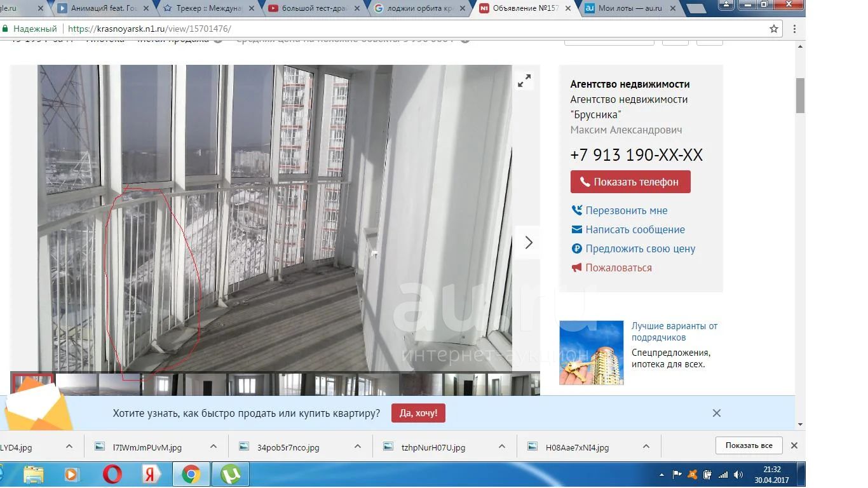Image resolution: width=868 pixels, height=488 pixels.
Task: Dismiss the sell-or-buy apartment banner
Action: pos(717,413)
